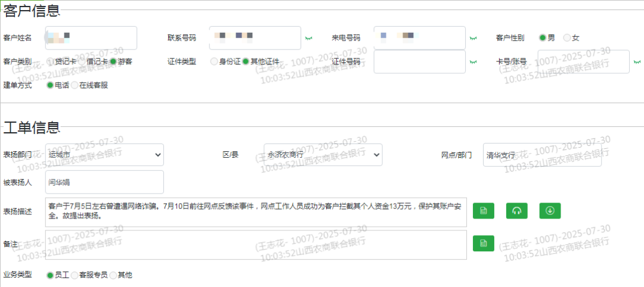
Task: Click the document icon beside 备注
Action: [484, 243]
